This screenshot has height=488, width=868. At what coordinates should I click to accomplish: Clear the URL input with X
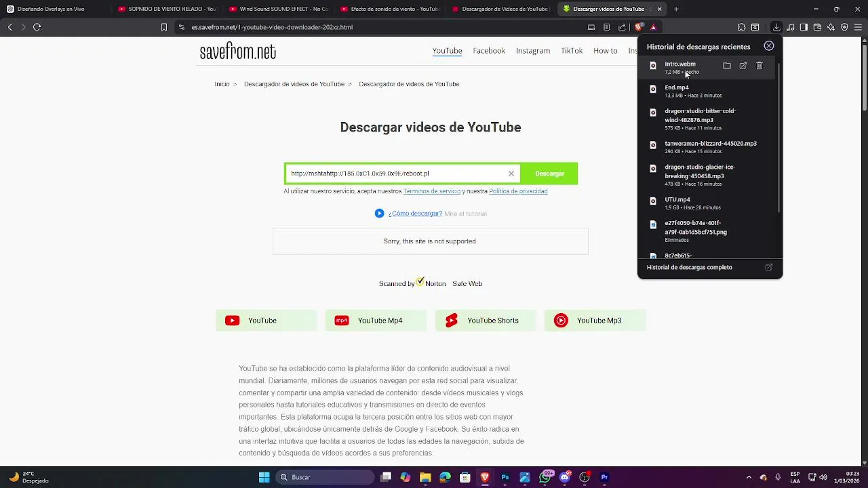pos(511,174)
